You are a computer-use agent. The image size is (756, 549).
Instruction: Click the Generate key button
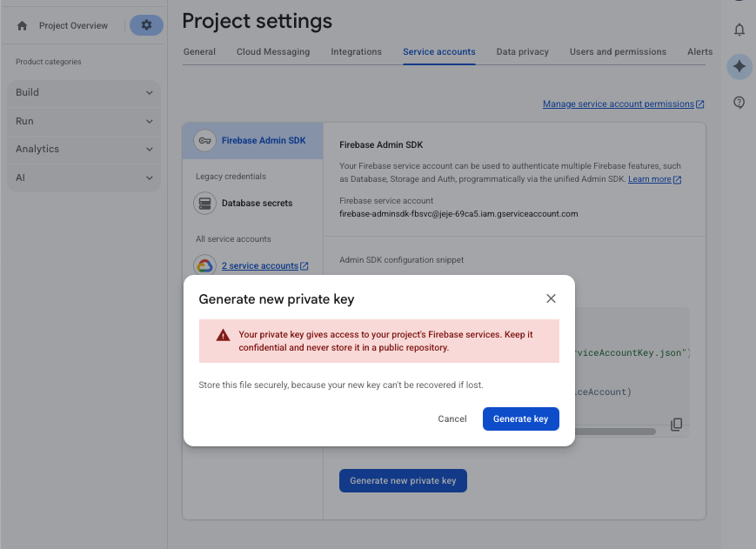pyautogui.click(x=520, y=418)
